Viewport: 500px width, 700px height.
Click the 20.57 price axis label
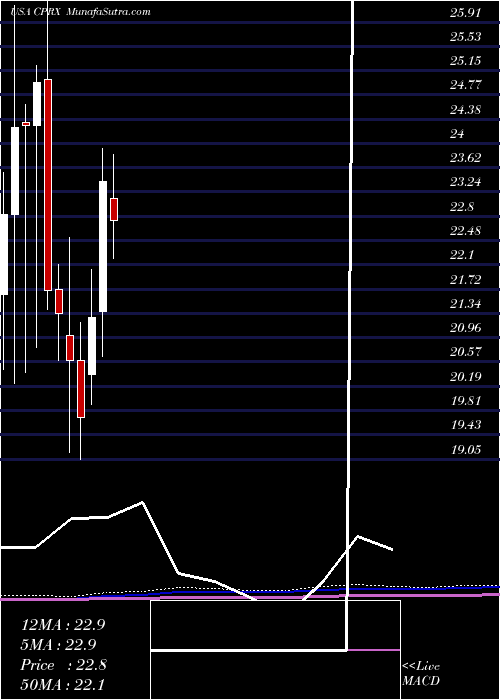pos(466,352)
